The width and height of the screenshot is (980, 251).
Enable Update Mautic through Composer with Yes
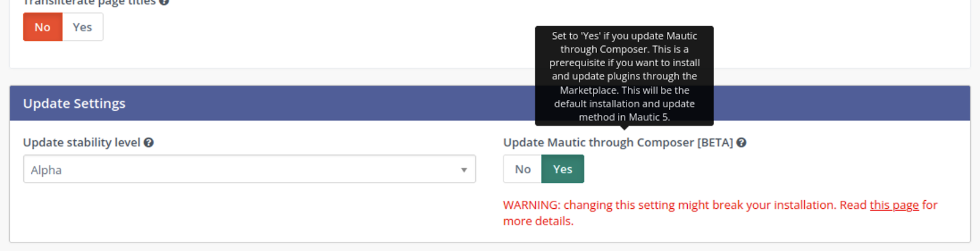562,170
